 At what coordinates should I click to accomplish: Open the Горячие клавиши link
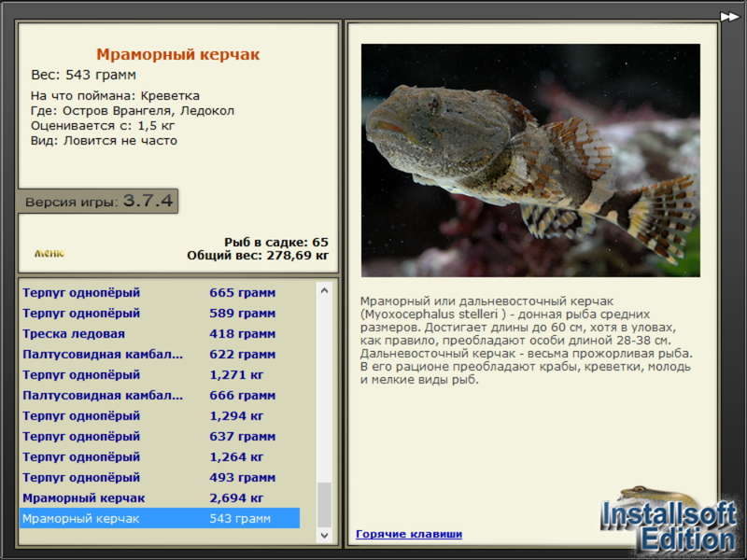pos(408,534)
